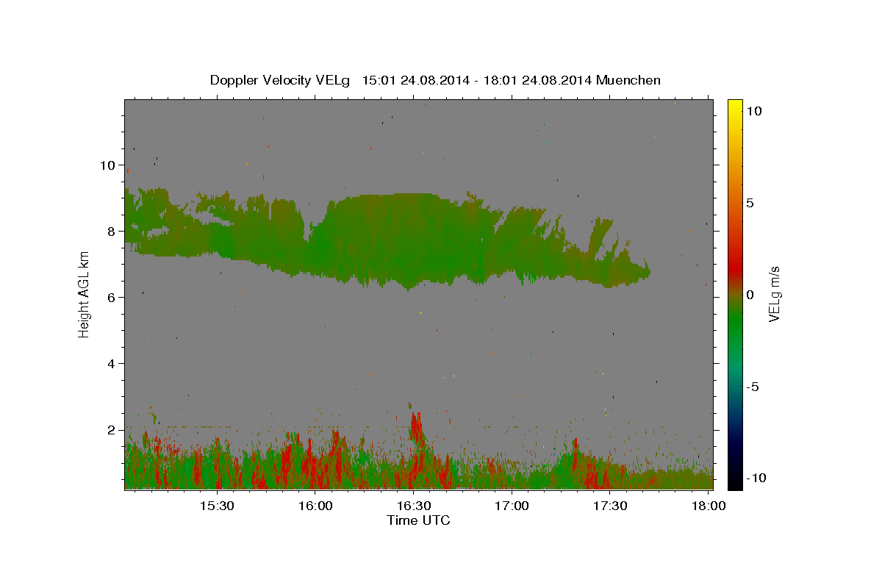Click the colorbar value 10 at top
The image size is (882, 588).
pos(753,111)
